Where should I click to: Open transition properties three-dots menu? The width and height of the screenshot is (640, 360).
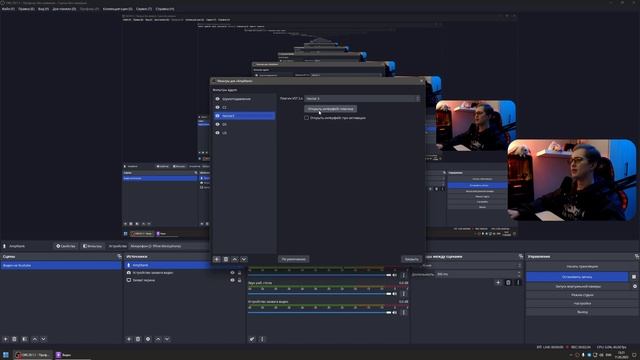point(518,282)
